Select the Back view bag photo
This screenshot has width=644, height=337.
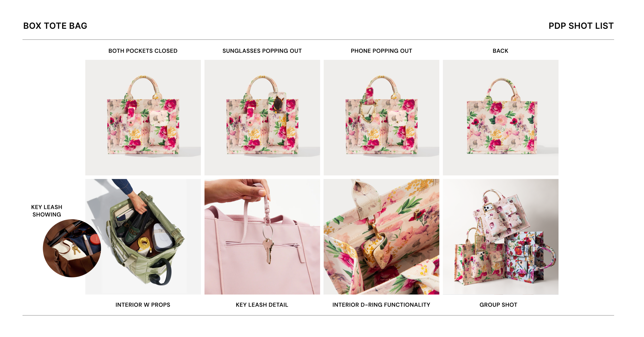501,118
